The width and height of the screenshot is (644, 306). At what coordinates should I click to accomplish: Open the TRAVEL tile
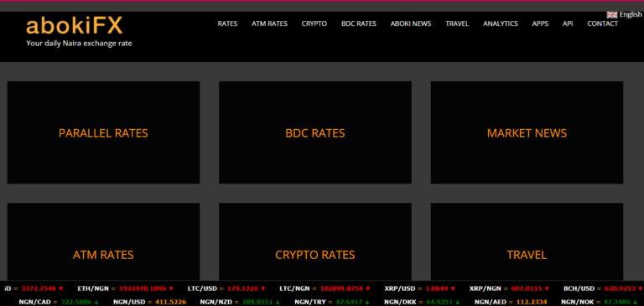point(527,242)
